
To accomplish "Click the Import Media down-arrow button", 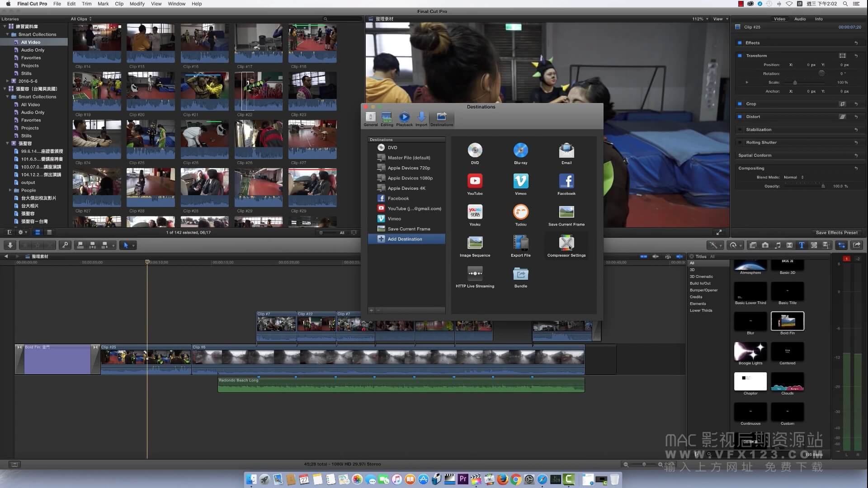I will (10, 245).
